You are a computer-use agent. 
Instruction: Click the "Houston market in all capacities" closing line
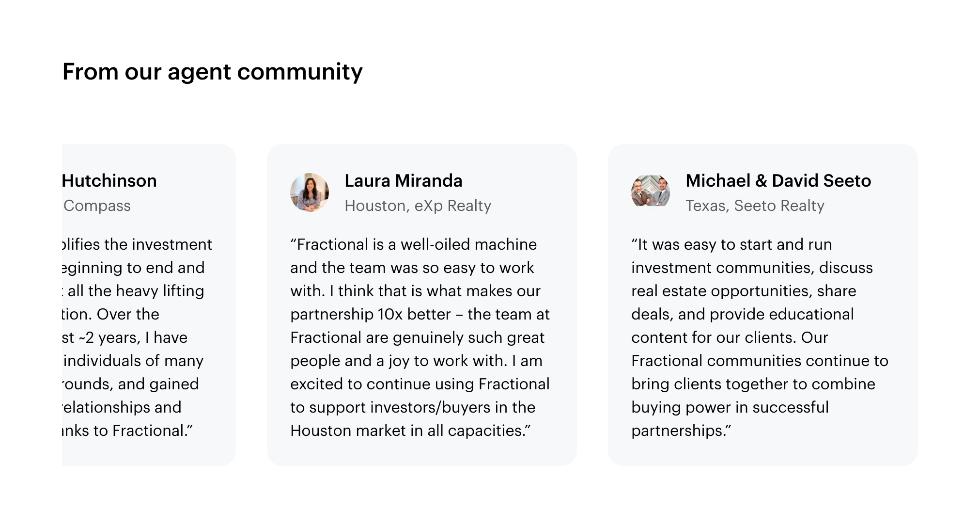410,431
